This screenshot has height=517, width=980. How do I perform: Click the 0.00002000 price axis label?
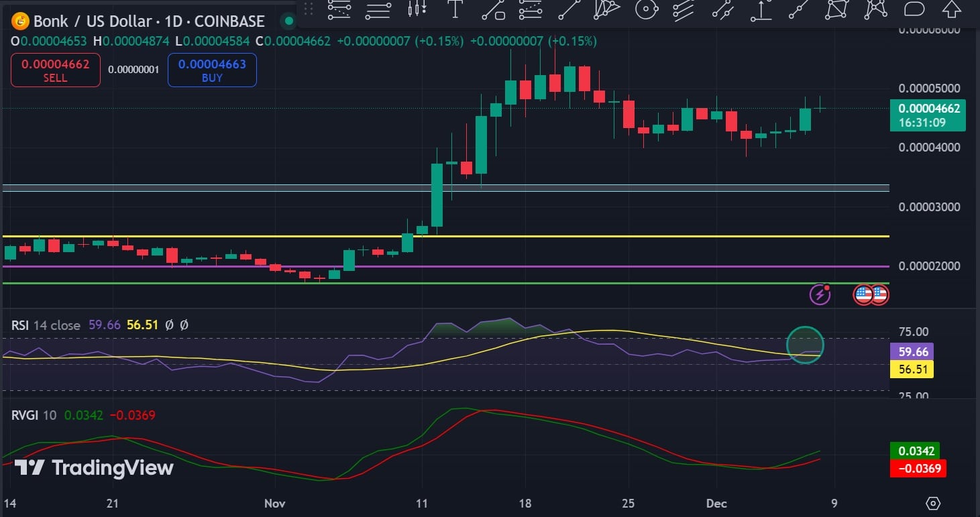929,266
